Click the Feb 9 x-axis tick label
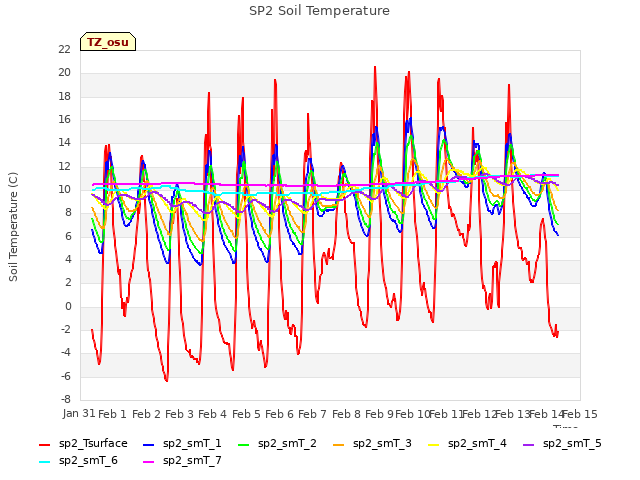This screenshot has width=640, height=480. [x=379, y=414]
